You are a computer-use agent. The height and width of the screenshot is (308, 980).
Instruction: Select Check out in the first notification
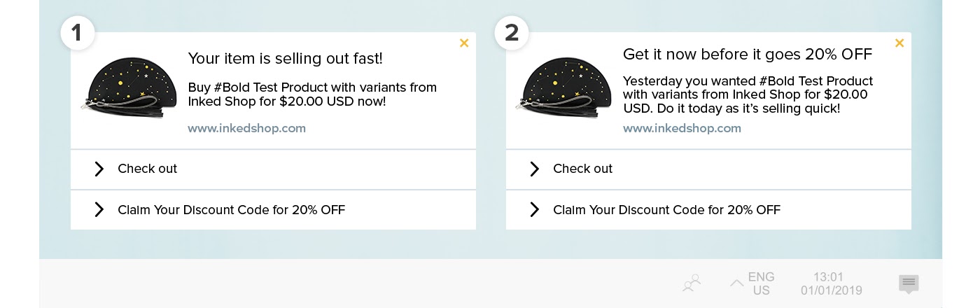pos(273,169)
